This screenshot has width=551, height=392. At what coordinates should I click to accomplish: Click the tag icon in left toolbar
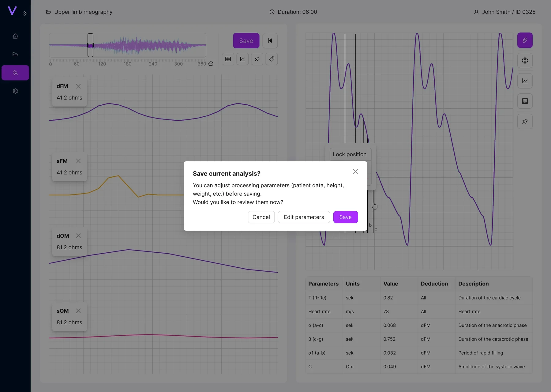[x=272, y=59]
